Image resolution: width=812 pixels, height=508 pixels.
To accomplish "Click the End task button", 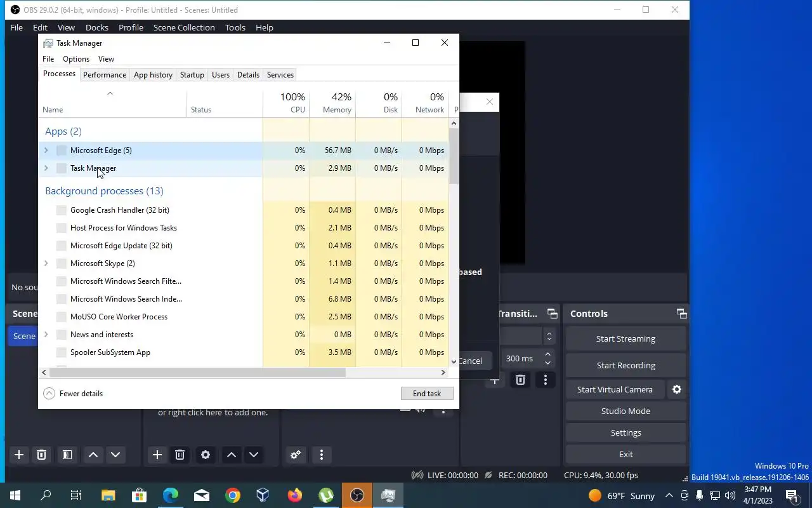I will pos(427,394).
